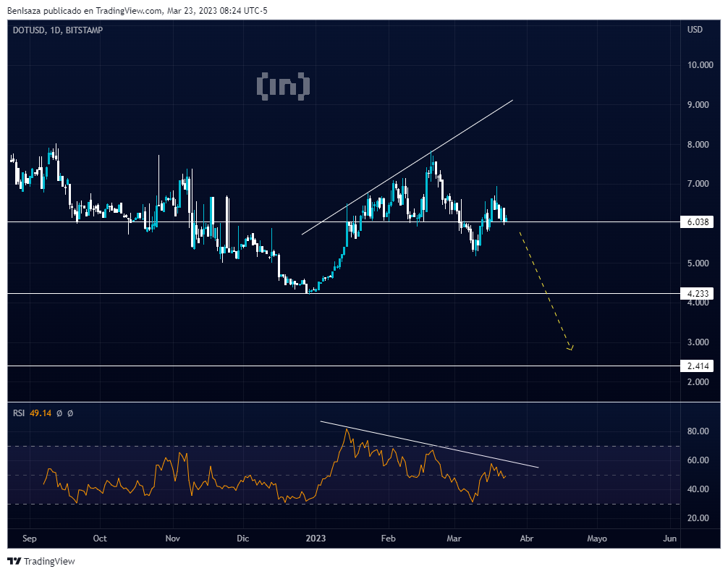
Task: Click the USD currency label
Action: (x=695, y=30)
